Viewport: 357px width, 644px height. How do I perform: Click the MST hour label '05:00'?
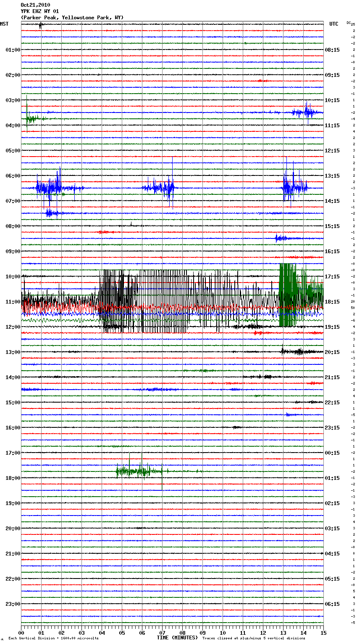click(x=13, y=151)
